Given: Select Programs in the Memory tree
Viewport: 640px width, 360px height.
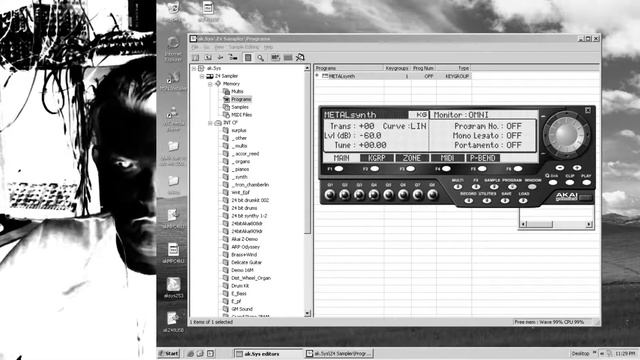Looking at the screenshot, I should (x=241, y=99).
